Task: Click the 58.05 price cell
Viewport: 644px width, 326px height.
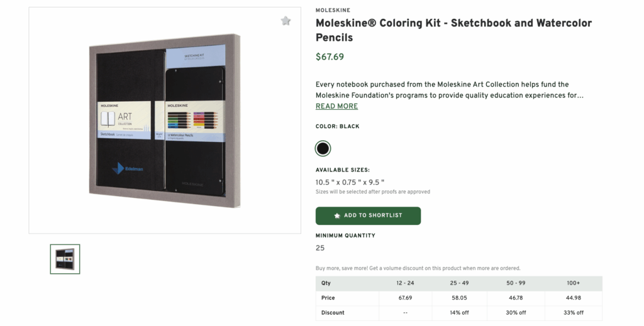Action: point(460,298)
